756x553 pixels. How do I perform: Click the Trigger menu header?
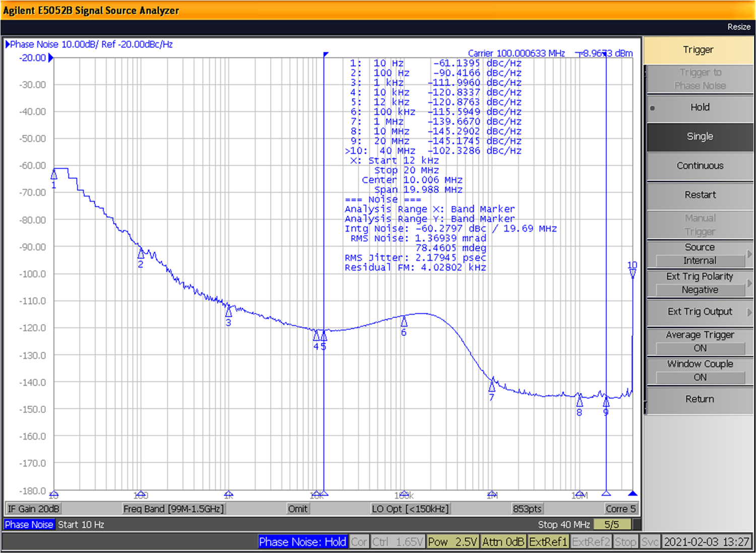[698, 50]
